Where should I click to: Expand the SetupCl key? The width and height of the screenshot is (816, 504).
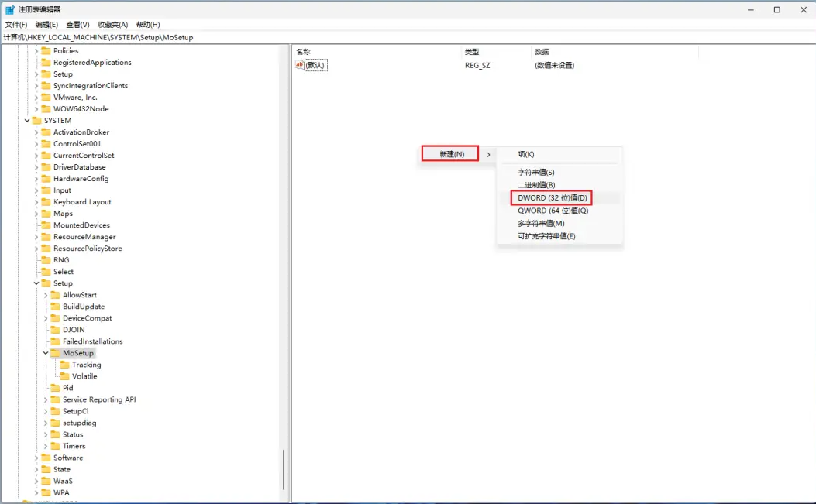46,411
